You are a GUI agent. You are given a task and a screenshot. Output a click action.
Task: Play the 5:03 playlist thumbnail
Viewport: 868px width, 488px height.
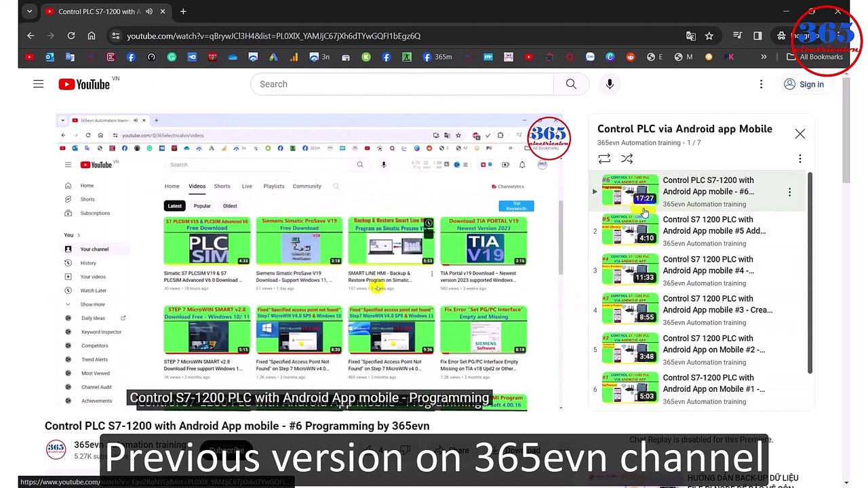pyautogui.click(x=630, y=389)
